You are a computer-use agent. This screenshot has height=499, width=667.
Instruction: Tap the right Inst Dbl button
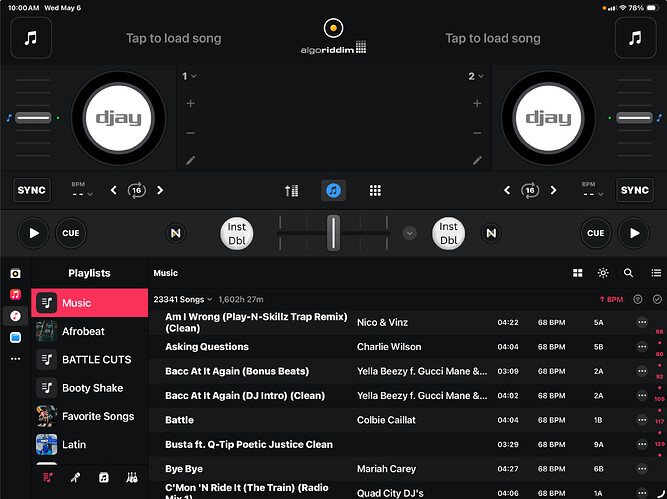point(448,233)
